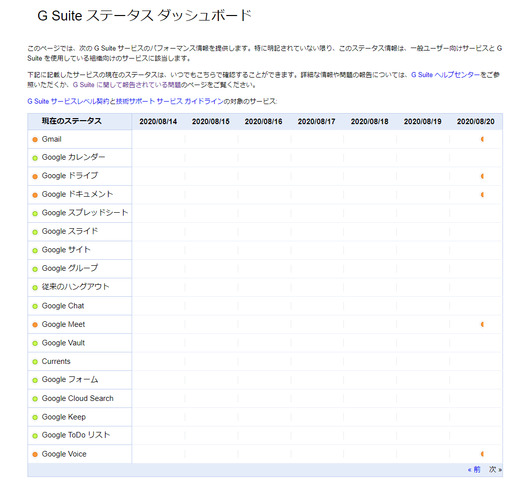Screen dimensions: 530x480
Task: Click the green status dot beside Google Keep
Action: (35, 417)
